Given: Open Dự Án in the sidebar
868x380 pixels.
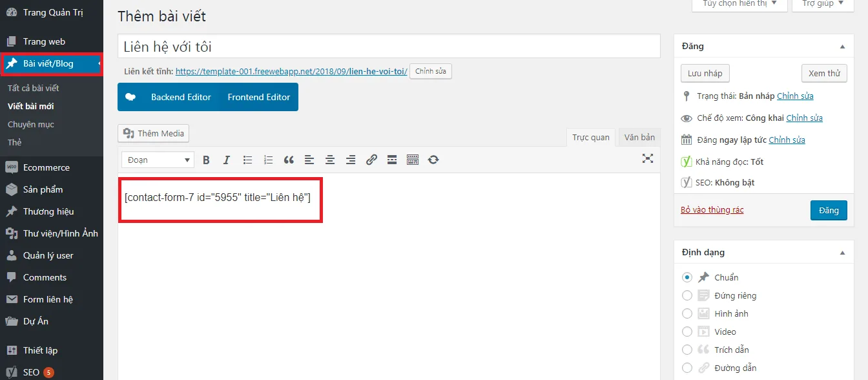Looking at the screenshot, I should [52, 321].
